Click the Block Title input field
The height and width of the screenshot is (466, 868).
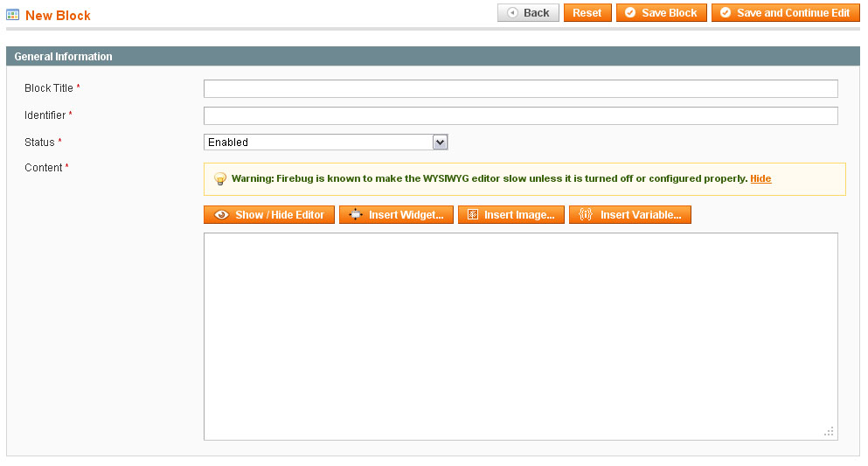point(520,88)
